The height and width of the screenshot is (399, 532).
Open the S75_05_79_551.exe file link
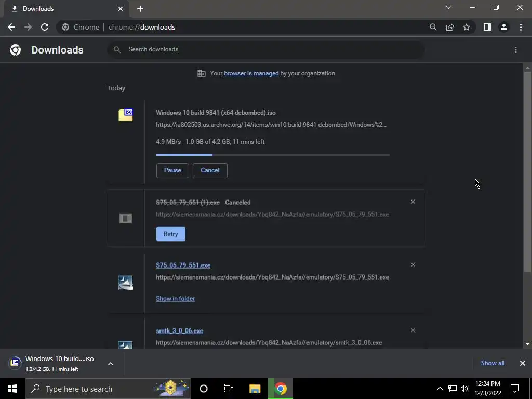tap(183, 265)
